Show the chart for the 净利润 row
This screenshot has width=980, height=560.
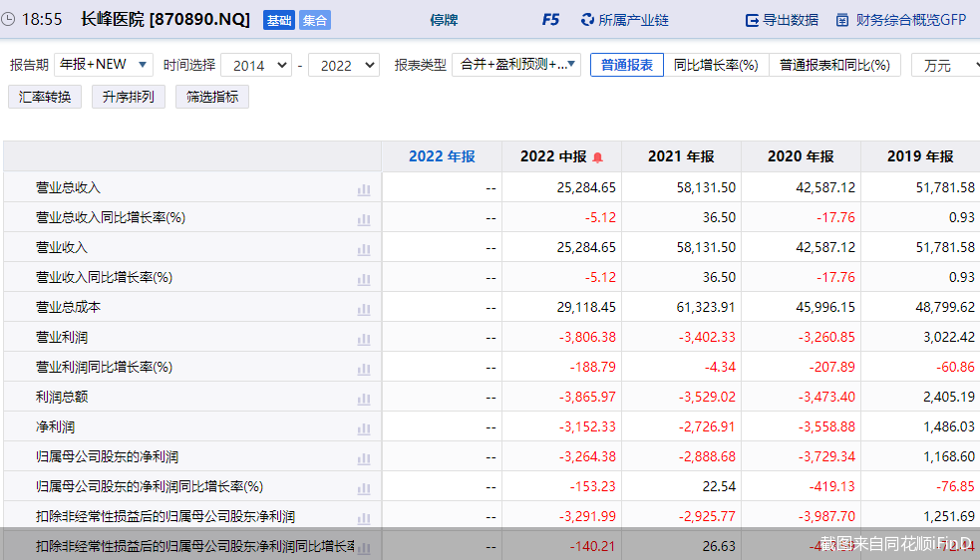pos(364,428)
